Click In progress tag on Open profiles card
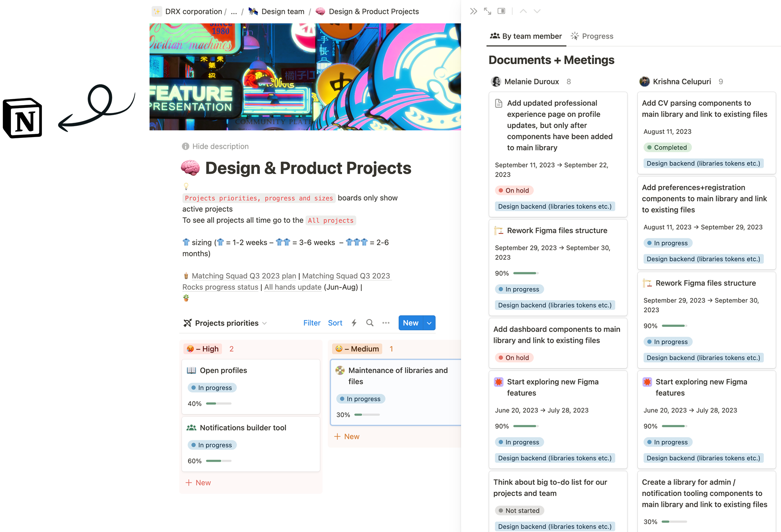The image size is (781, 532). coord(212,387)
